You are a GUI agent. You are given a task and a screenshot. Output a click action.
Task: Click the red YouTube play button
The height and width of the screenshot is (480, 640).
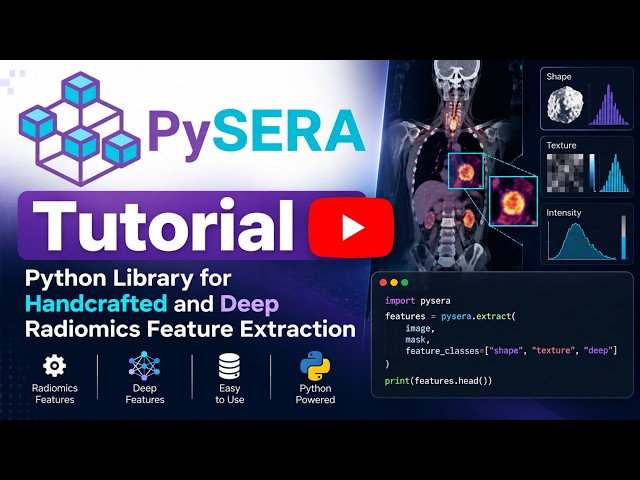(351, 227)
